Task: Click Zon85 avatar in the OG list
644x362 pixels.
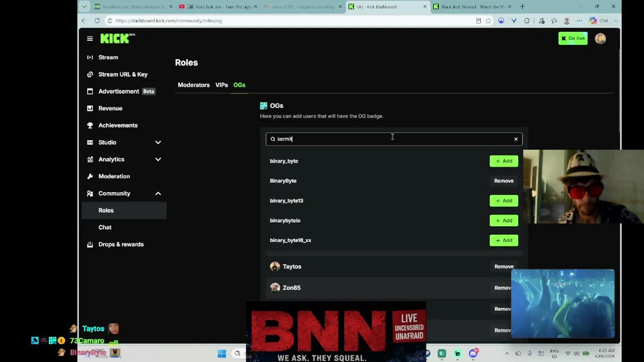Action: coord(275,288)
